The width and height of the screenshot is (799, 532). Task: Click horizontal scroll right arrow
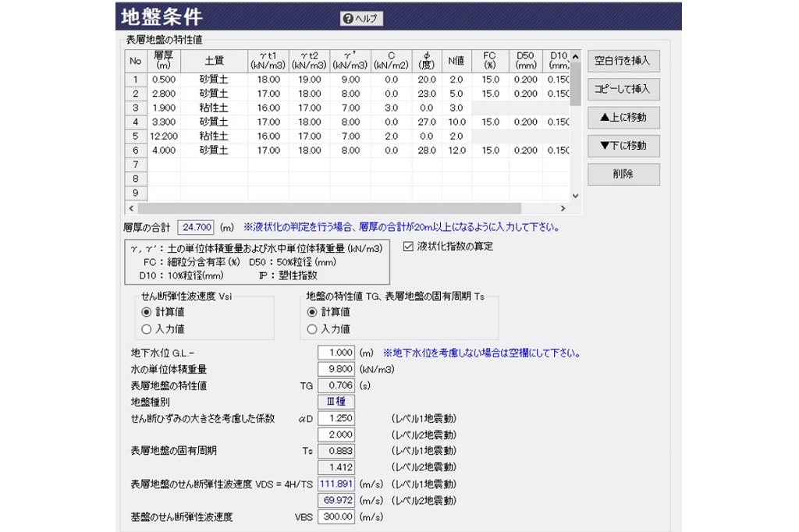point(563,208)
